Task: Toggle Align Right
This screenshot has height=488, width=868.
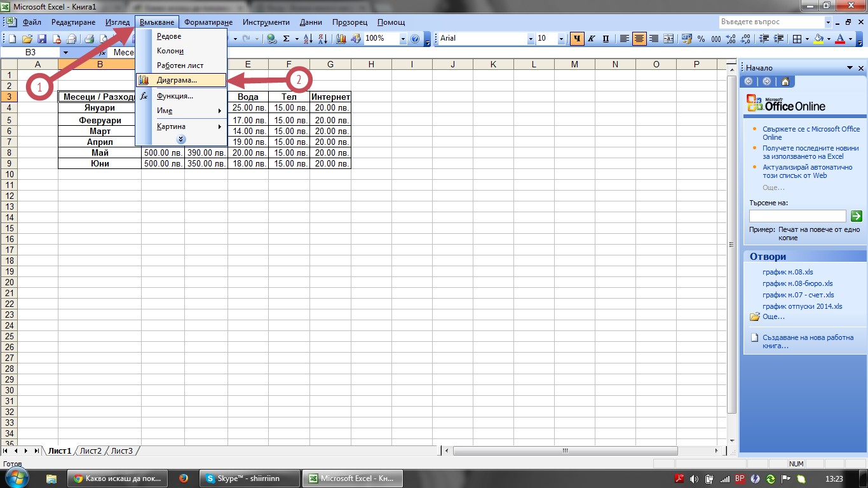Action: coord(654,39)
